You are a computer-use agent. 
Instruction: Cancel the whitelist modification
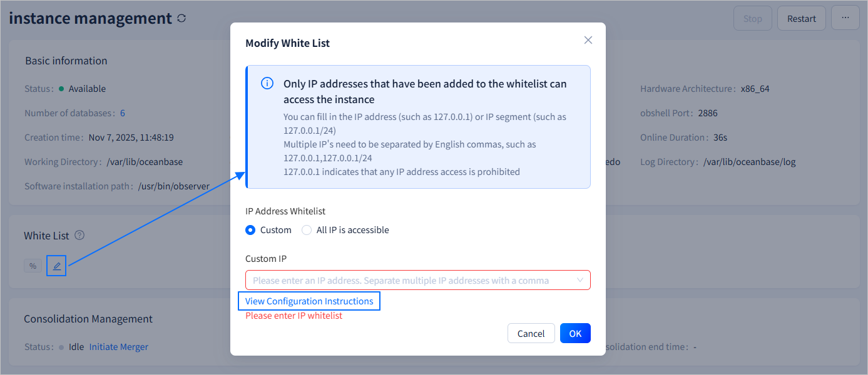pos(531,332)
